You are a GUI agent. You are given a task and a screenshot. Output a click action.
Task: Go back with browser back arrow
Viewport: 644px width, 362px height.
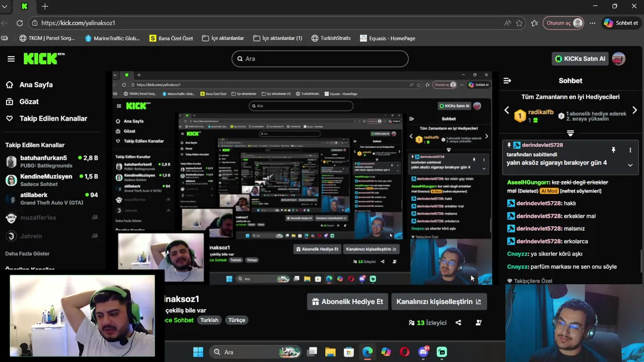(x=5, y=23)
